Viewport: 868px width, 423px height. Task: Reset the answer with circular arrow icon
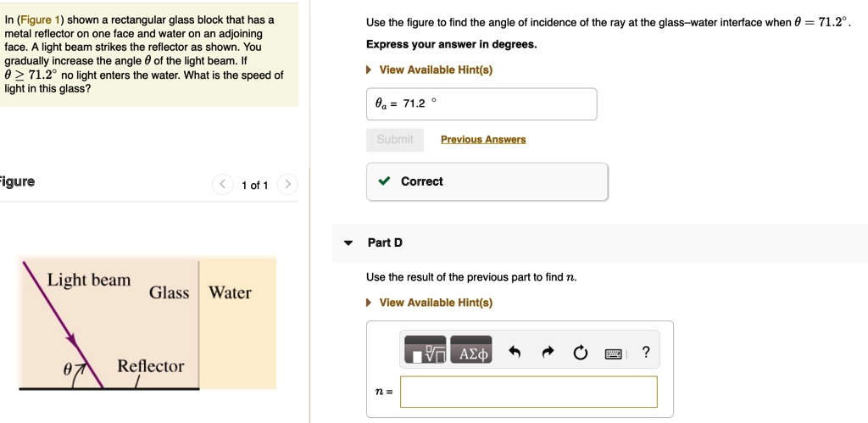[581, 353]
